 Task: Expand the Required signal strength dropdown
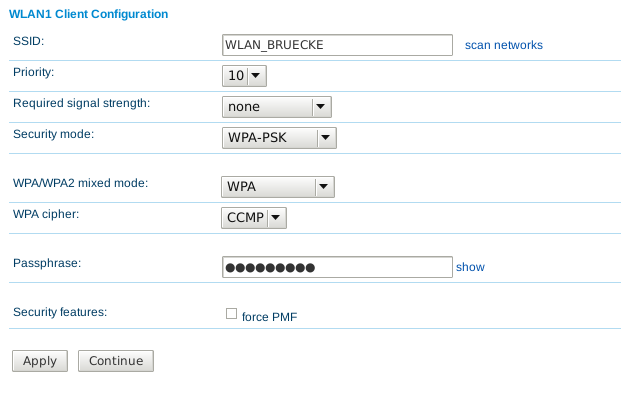coord(277,107)
